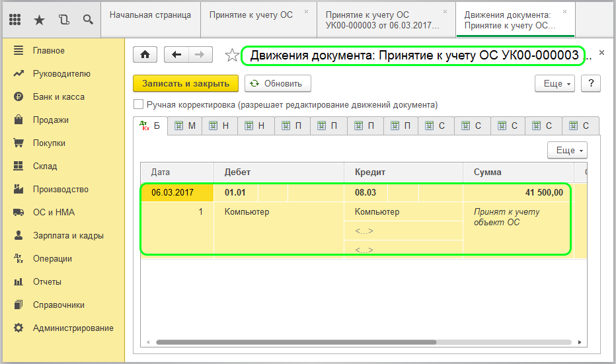Open the Производство section

pos(61,189)
